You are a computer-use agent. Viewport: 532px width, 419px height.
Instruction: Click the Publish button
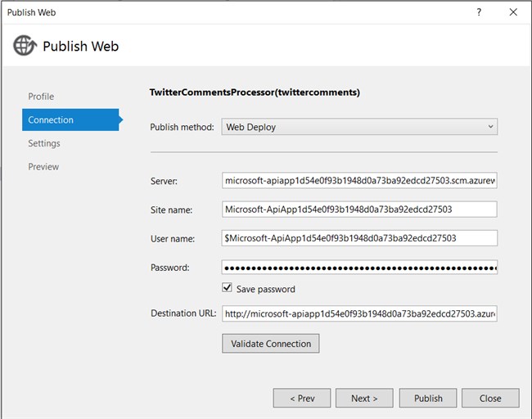(x=428, y=399)
